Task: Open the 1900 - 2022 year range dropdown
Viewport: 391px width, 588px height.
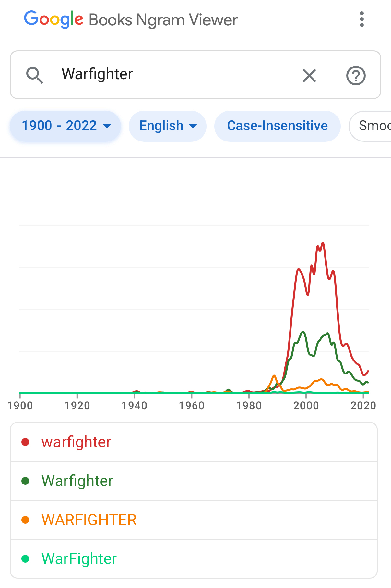Action: [x=65, y=126]
